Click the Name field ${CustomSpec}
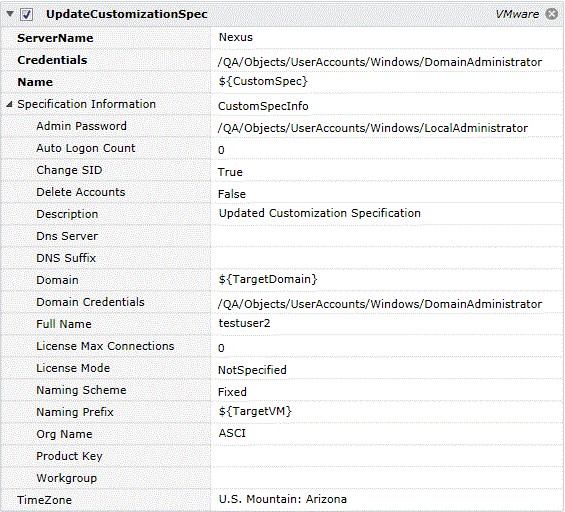The image size is (565, 512). click(x=387, y=82)
